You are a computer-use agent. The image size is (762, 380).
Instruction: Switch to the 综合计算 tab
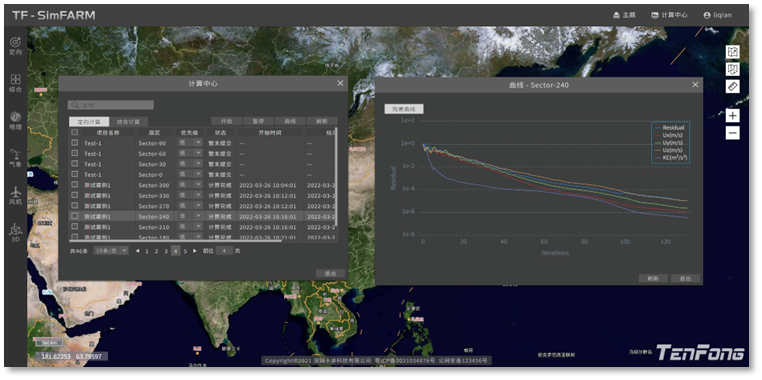click(x=128, y=121)
